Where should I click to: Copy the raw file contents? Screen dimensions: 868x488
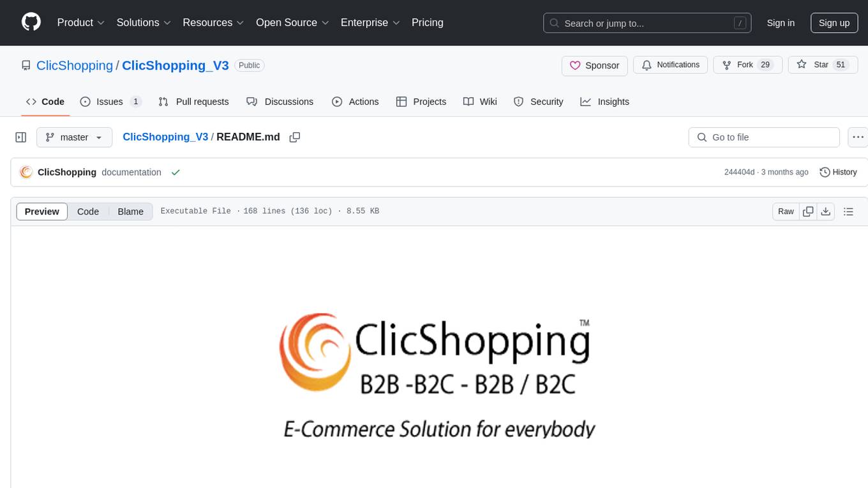coord(808,211)
